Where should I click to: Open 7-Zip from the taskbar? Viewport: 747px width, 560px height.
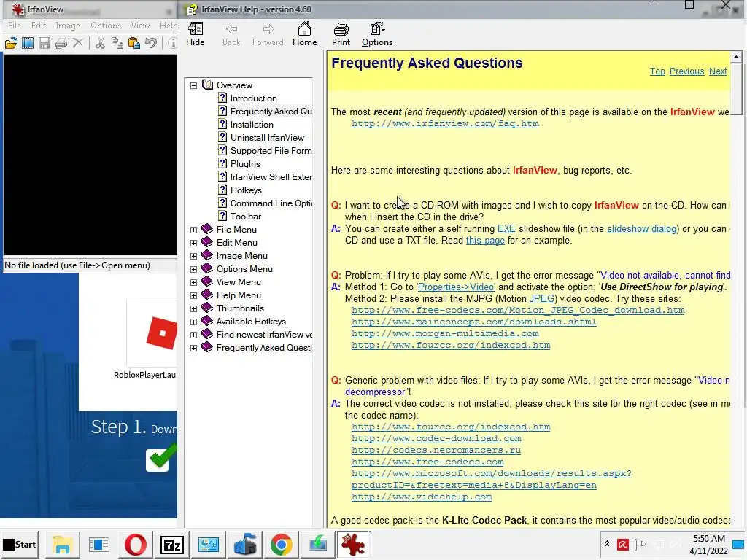pos(172,545)
